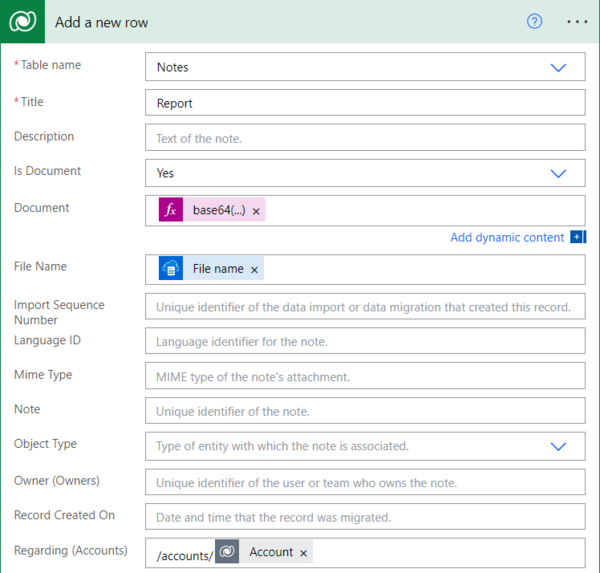Select the Language ID input field
600x573 pixels.
(365, 342)
